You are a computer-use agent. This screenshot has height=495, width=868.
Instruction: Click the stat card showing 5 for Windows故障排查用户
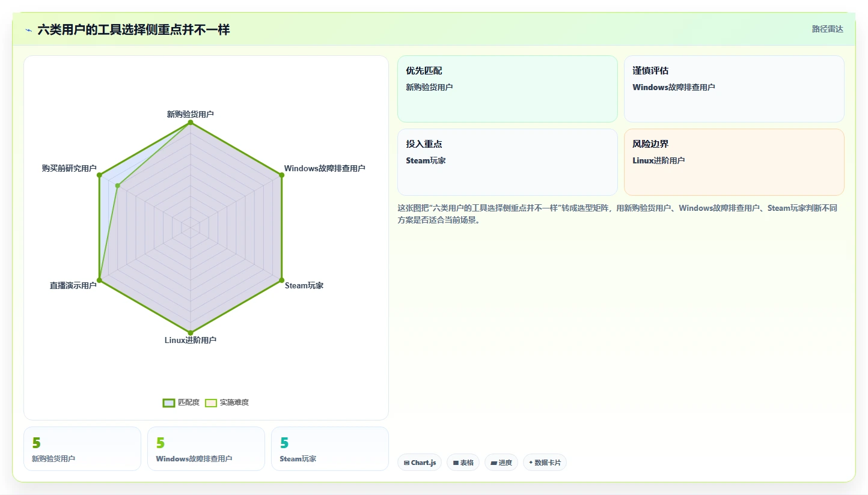tap(206, 449)
